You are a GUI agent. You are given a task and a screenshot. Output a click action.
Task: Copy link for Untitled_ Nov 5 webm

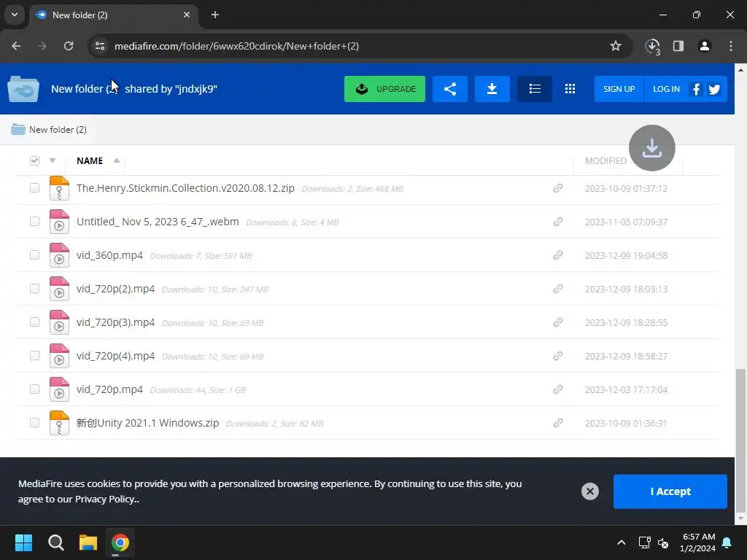[x=558, y=222]
